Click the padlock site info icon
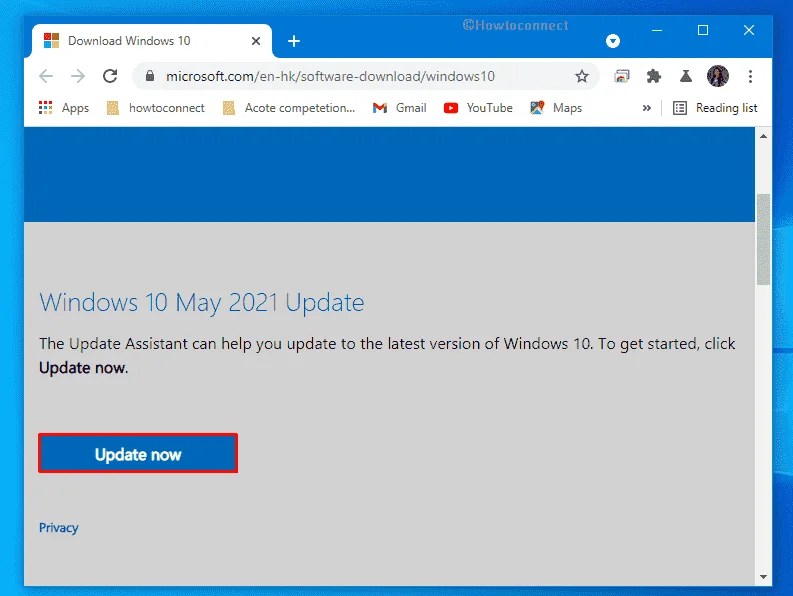 tap(150, 76)
